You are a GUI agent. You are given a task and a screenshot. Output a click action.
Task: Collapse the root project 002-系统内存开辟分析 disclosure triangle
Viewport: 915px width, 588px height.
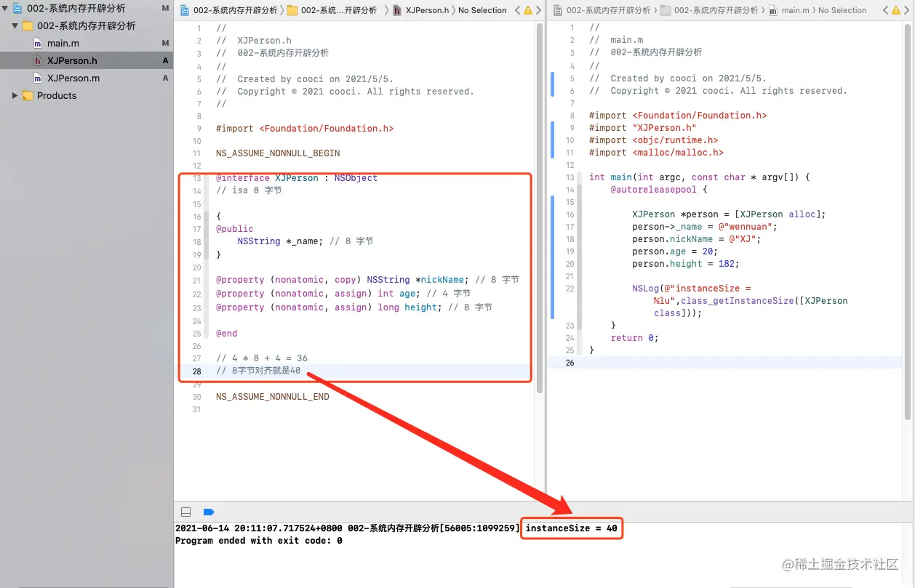(5, 8)
